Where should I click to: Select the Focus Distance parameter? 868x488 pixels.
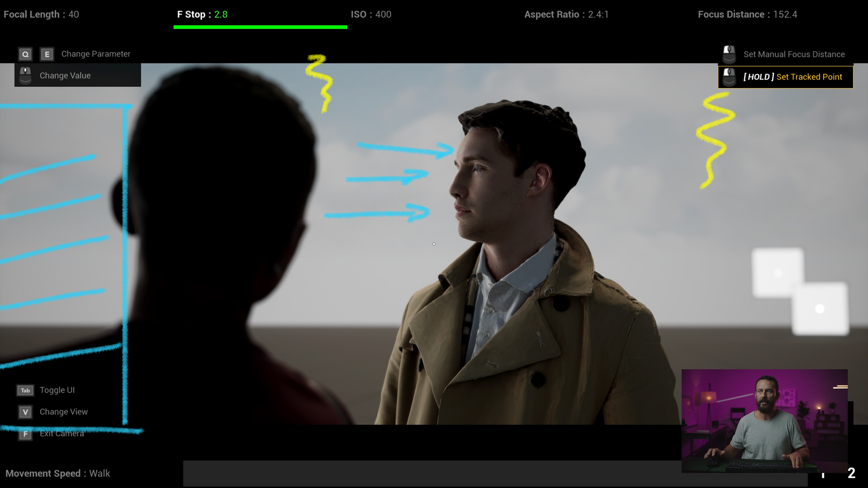[x=747, y=14]
